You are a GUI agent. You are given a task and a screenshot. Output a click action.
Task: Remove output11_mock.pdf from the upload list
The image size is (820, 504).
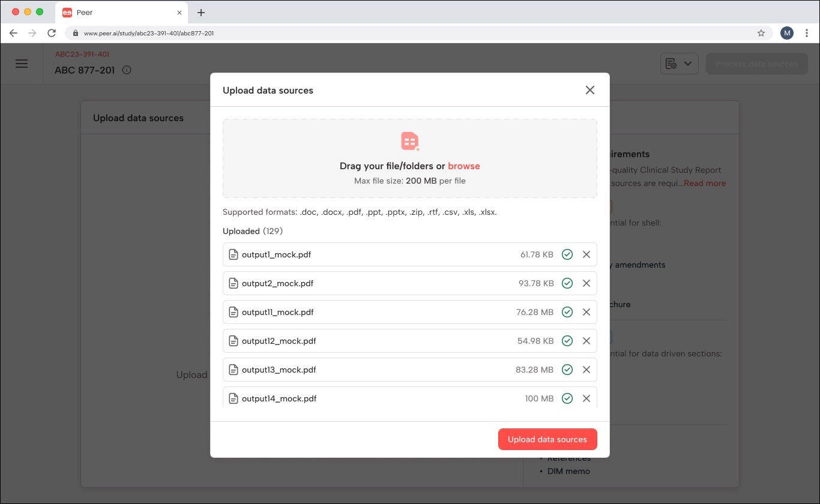[x=586, y=311]
